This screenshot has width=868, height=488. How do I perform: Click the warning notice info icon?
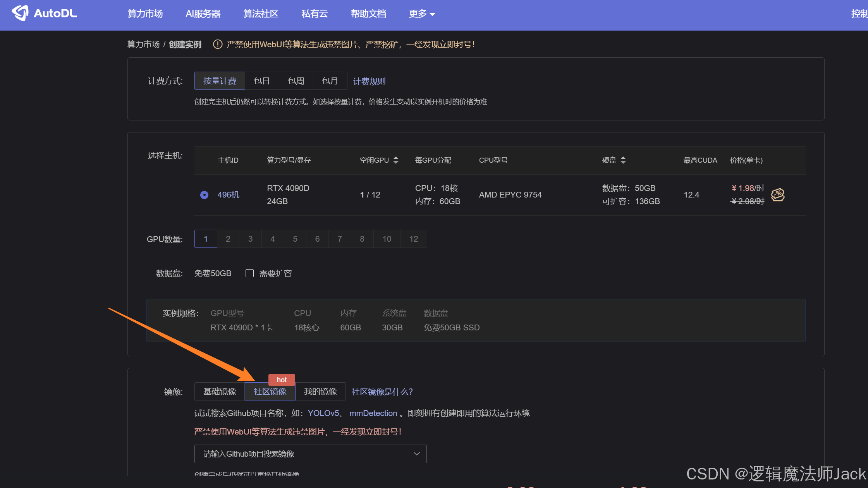[x=218, y=45]
